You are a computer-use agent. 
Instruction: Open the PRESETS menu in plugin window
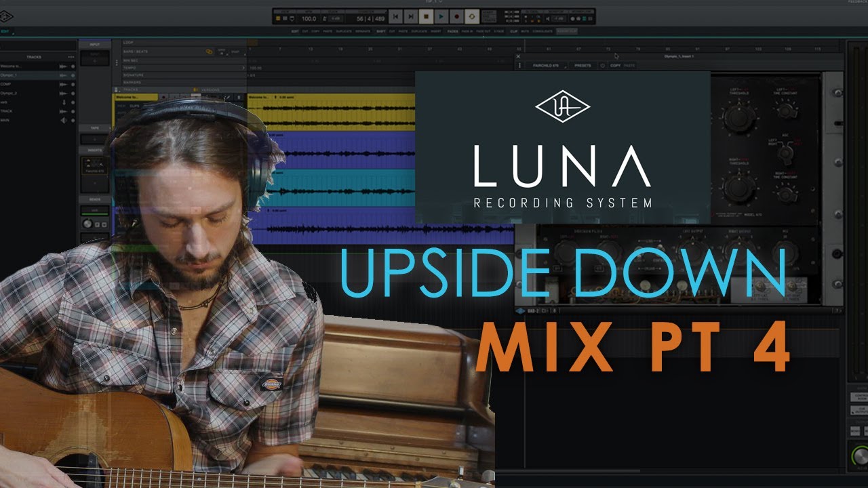(x=583, y=66)
